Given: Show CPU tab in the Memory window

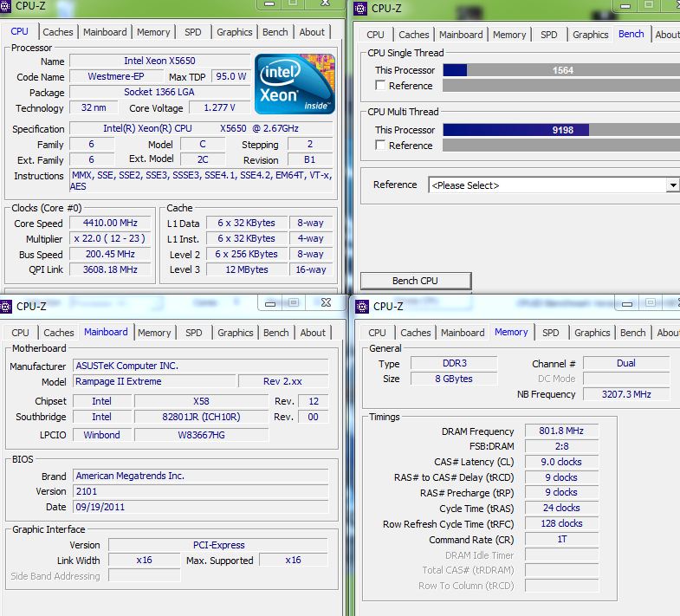Looking at the screenshot, I should (378, 333).
